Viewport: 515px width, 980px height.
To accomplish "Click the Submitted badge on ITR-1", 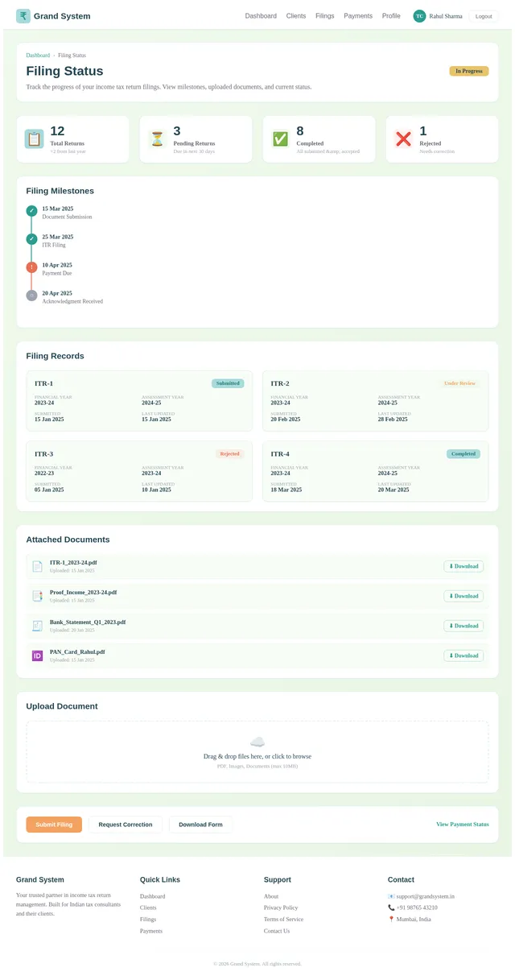I will 228,383.
